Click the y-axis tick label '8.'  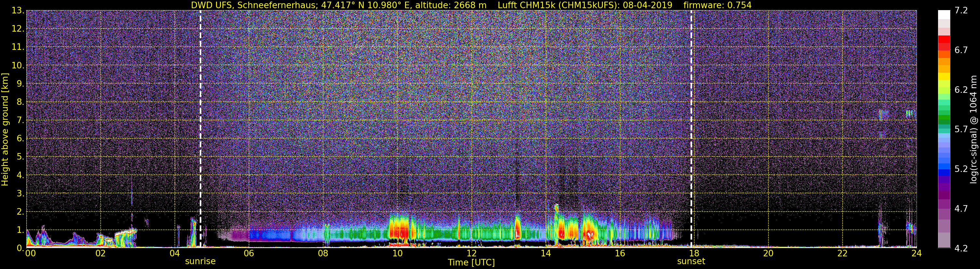[x=20, y=102]
